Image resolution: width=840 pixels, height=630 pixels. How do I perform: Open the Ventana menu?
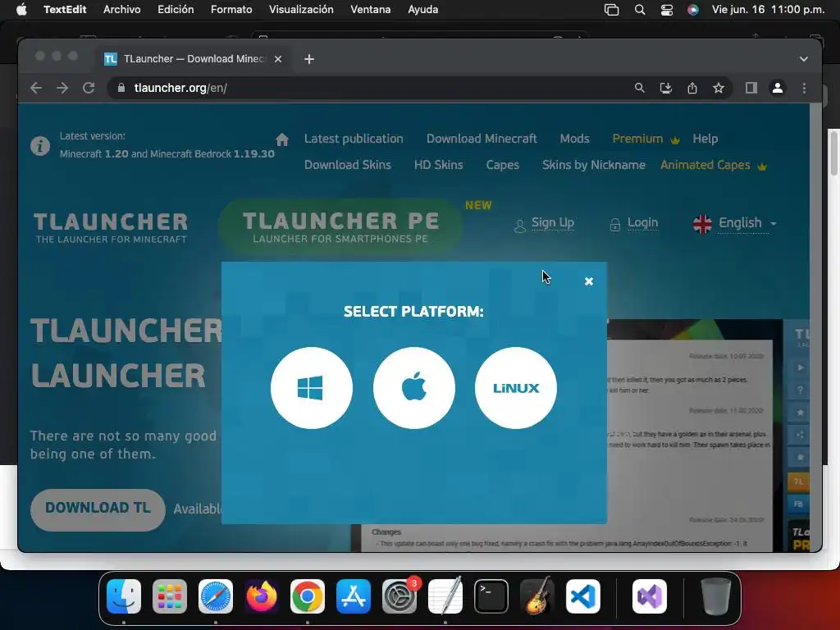[370, 10]
